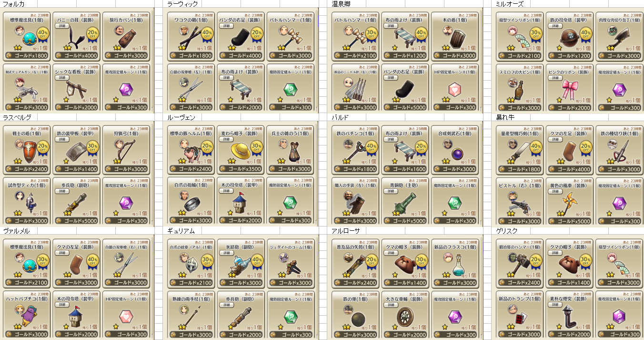Click the ゴールドx3500 price under 麦わら帽子
This screenshot has width=644, height=340.
pyautogui.click(x=241, y=169)
